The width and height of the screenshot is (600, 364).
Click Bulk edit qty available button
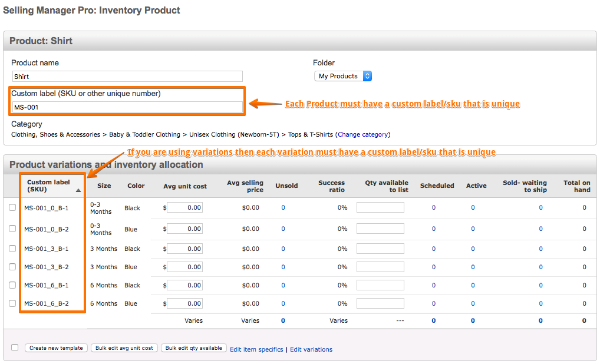(194, 348)
